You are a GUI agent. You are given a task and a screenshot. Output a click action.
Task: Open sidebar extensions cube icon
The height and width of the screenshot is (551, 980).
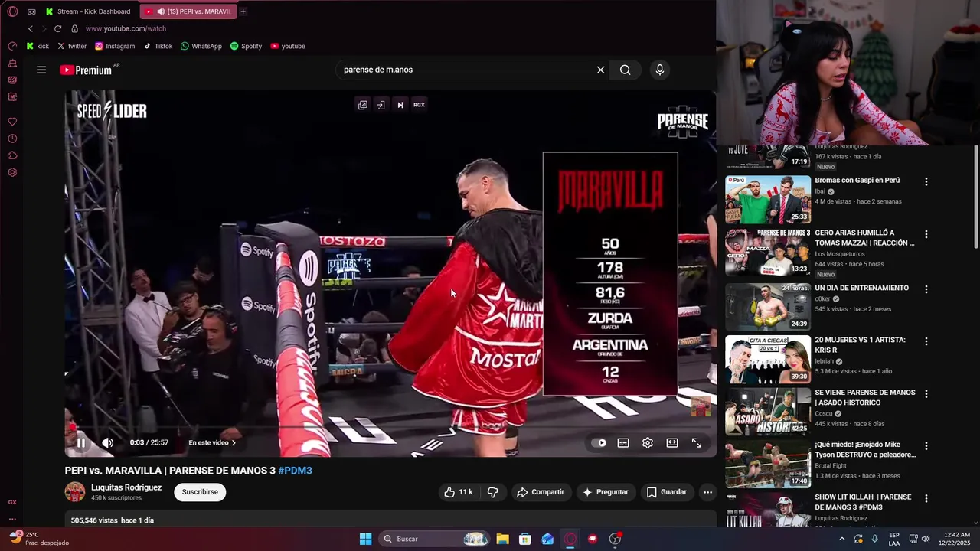(x=12, y=155)
